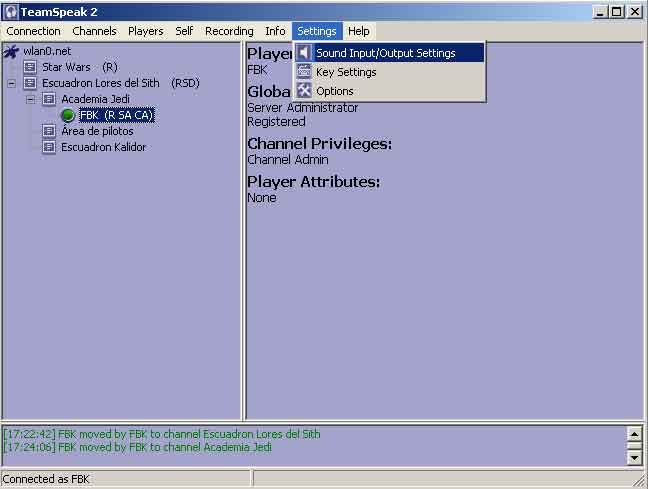Select the Escuadron Kalidor channel
The height and width of the screenshot is (489, 648).
103,147
